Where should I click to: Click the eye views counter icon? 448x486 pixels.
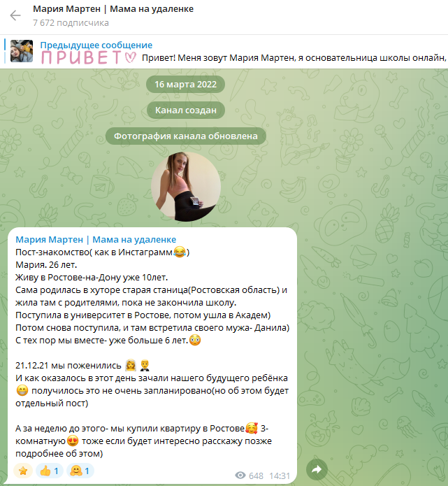[240, 475]
